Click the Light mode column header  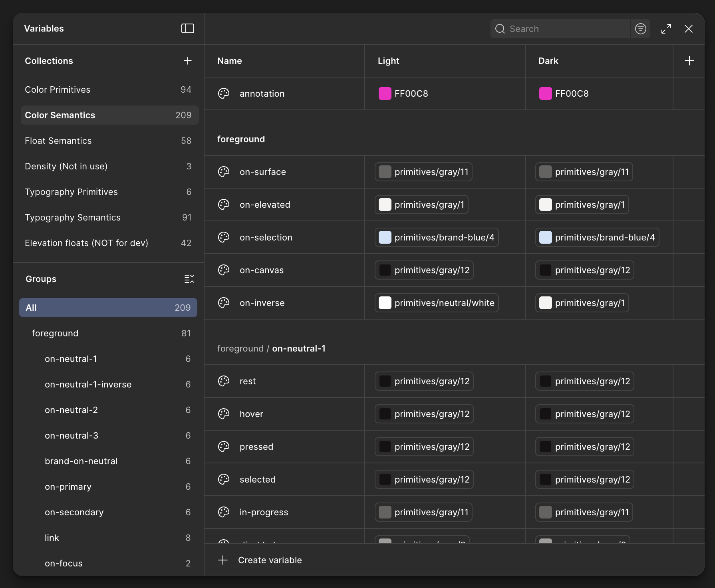(x=388, y=61)
